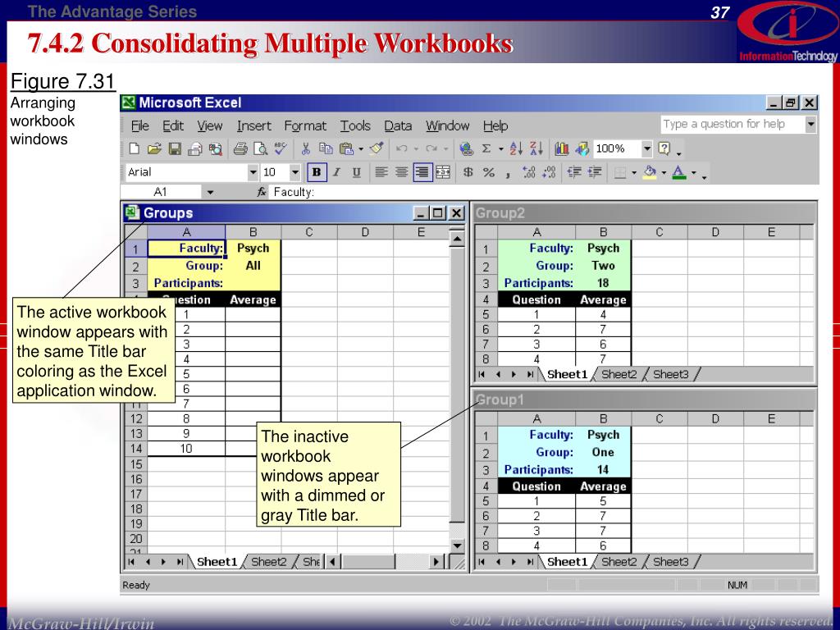
Task: Jump to first sheet in Group1 window
Action: [x=481, y=562]
